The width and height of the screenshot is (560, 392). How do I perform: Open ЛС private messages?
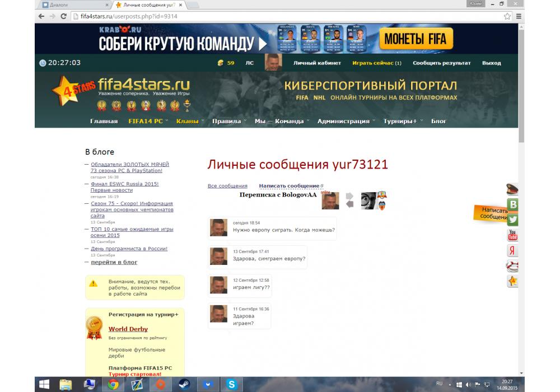point(250,63)
